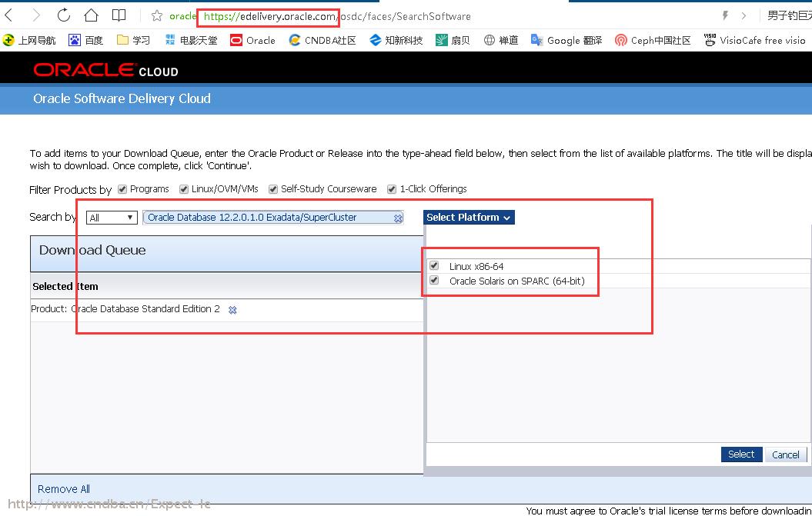This screenshot has width=812, height=516.
Task: Click the Product: Oracle Database Standard Edition 2 row
Action: (x=227, y=309)
